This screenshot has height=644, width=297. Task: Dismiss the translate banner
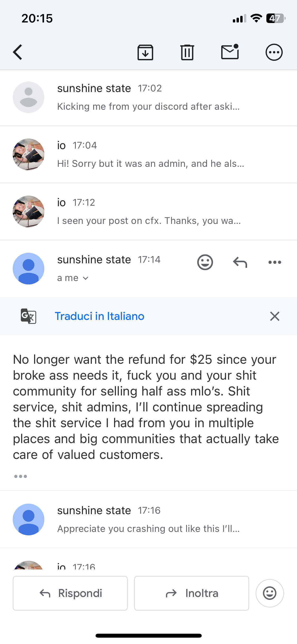coord(275,316)
